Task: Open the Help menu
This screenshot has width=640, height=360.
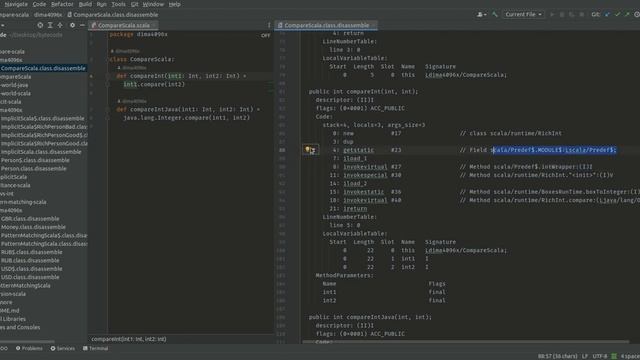Action: (174, 4)
